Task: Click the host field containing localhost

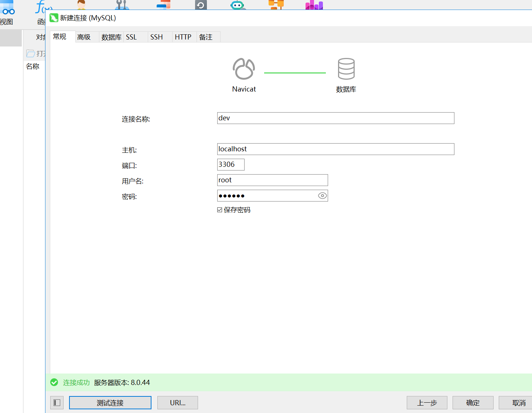Action: tap(335, 149)
